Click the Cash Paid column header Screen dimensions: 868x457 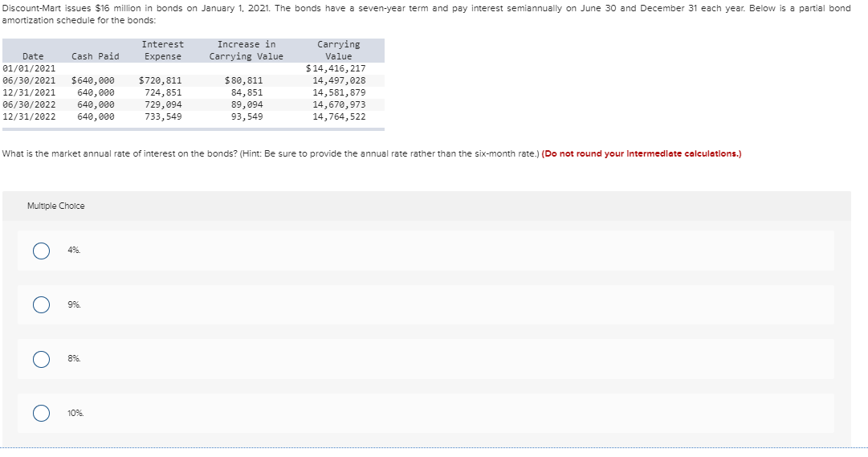click(96, 56)
